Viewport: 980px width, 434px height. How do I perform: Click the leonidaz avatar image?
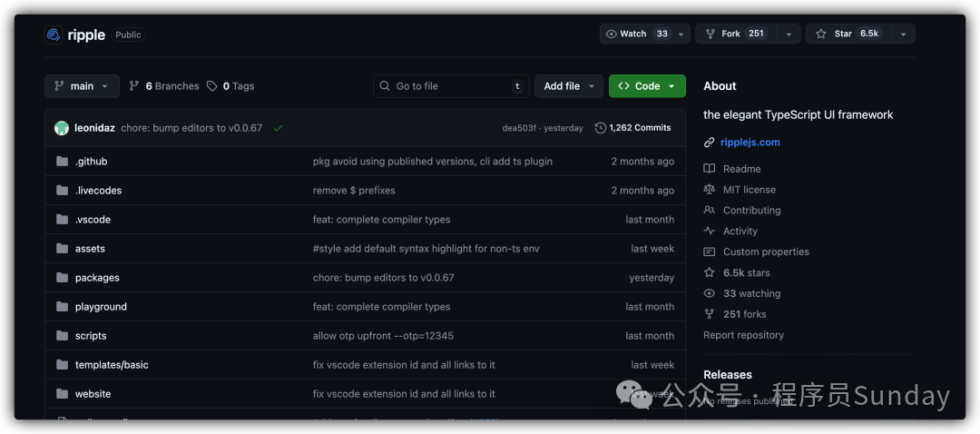click(x=62, y=128)
